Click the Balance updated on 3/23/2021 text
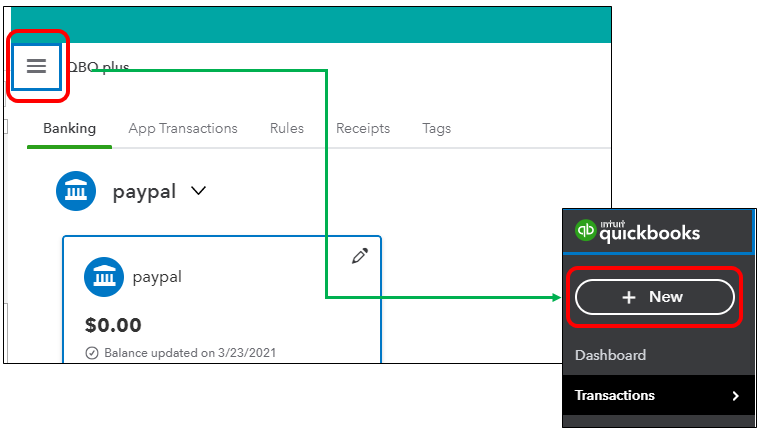This screenshot has width=766, height=438. pyautogui.click(x=190, y=353)
